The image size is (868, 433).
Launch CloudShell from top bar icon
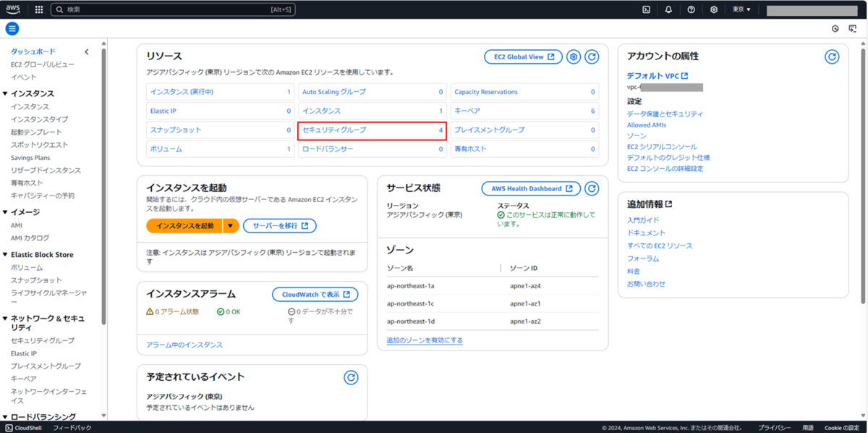point(646,9)
